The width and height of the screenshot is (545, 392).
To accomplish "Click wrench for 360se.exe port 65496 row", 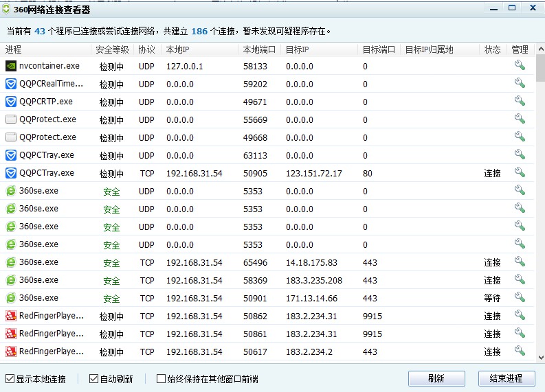I will tap(520, 262).
